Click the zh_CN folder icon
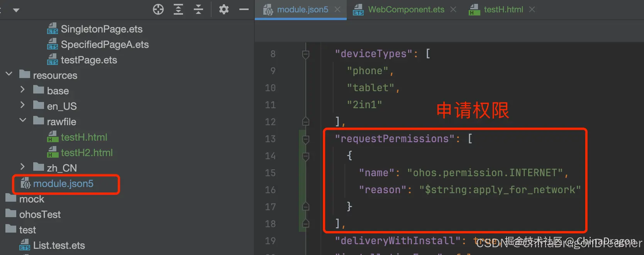The height and width of the screenshot is (255, 644). 39,167
